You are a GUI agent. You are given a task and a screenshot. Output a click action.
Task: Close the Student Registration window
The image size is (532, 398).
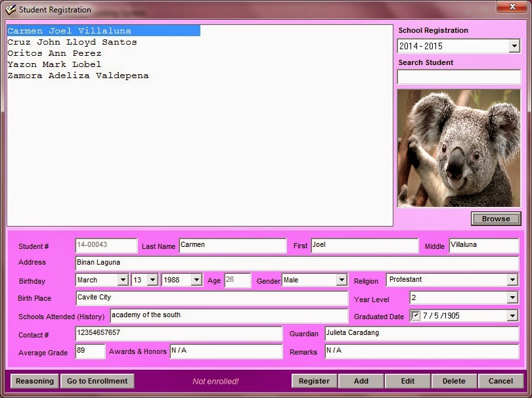click(512, 7)
